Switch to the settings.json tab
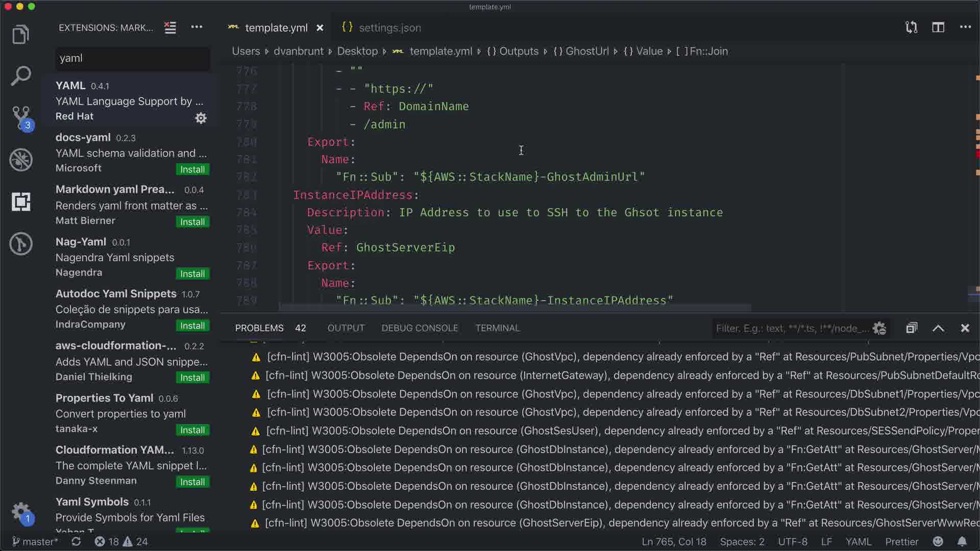The width and height of the screenshot is (980, 551). pos(389,28)
